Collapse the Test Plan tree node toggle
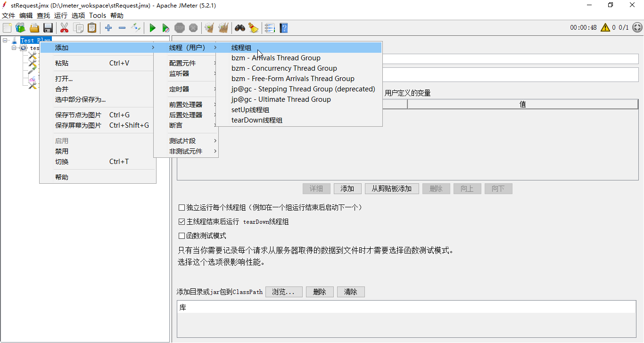The height and width of the screenshot is (343, 644). click(5, 41)
